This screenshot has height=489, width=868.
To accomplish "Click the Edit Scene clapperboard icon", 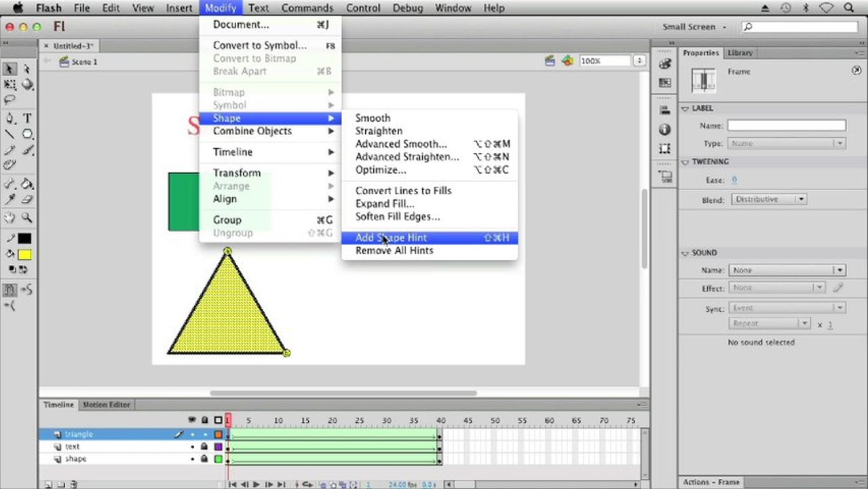I will coord(550,61).
